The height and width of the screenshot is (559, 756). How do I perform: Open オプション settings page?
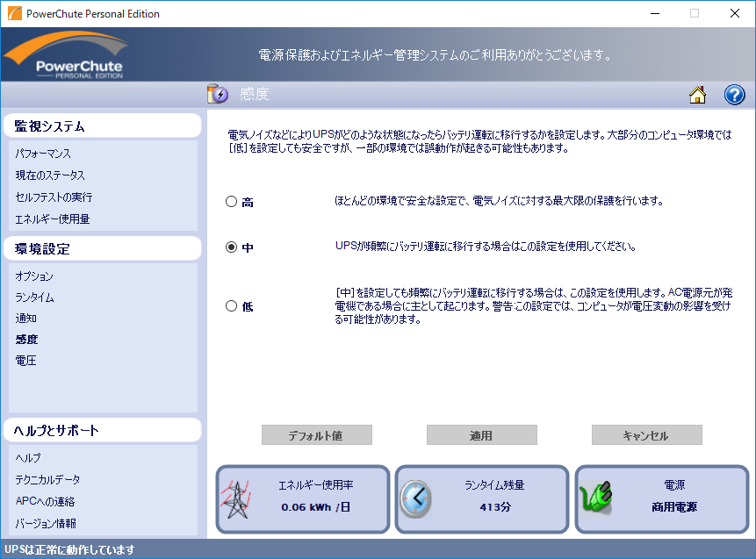34,276
